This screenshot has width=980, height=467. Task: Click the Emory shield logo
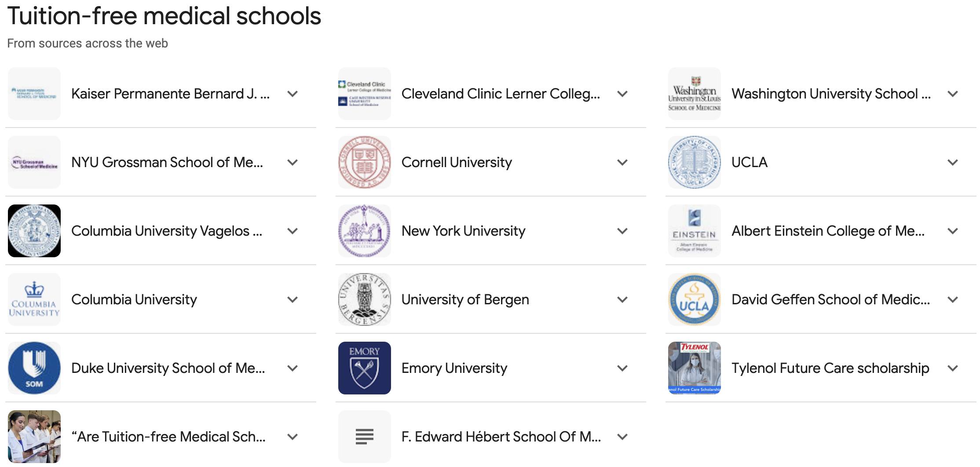pyautogui.click(x=364, y=368)
